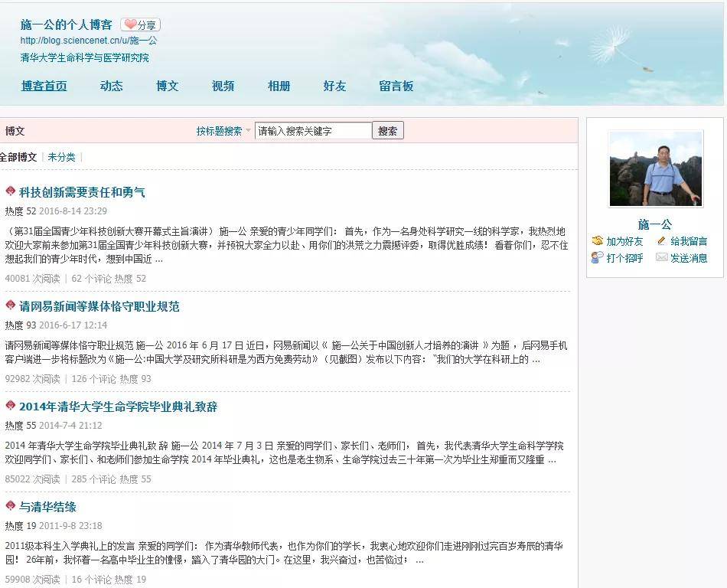
Task: Click the add friend handshake icon
Action: (x=597, y=240)
